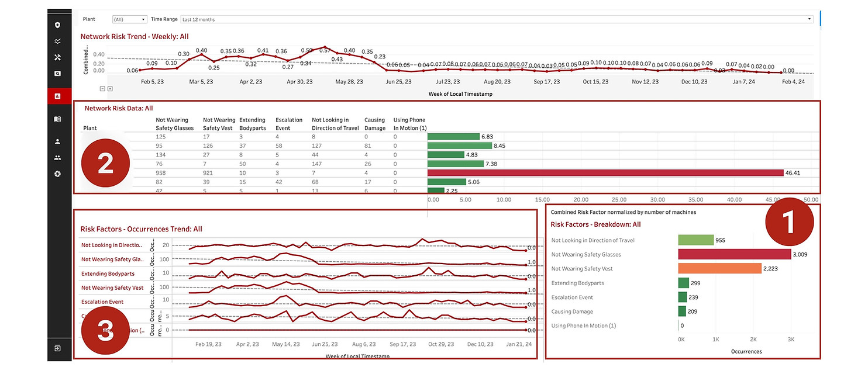This screenshot has height=374, width=868.
Task: Collapse trend chart with minus button
Action: (x=102, y=89)
